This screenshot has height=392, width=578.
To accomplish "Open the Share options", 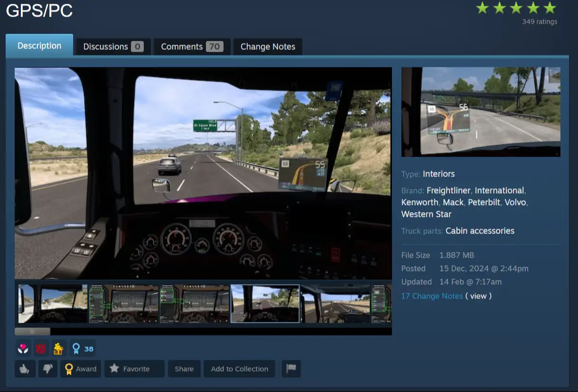I will (x=184, y=369).
